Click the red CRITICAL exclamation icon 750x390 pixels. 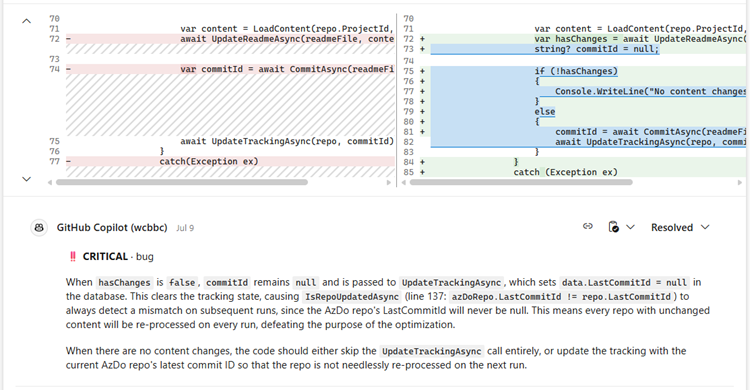pos(73,256)
